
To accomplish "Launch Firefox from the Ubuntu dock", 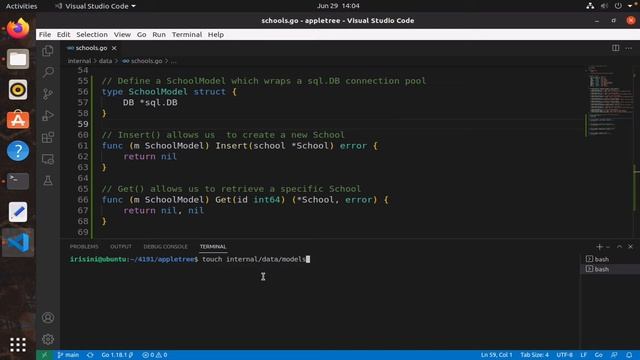I will tap(18, 29).
